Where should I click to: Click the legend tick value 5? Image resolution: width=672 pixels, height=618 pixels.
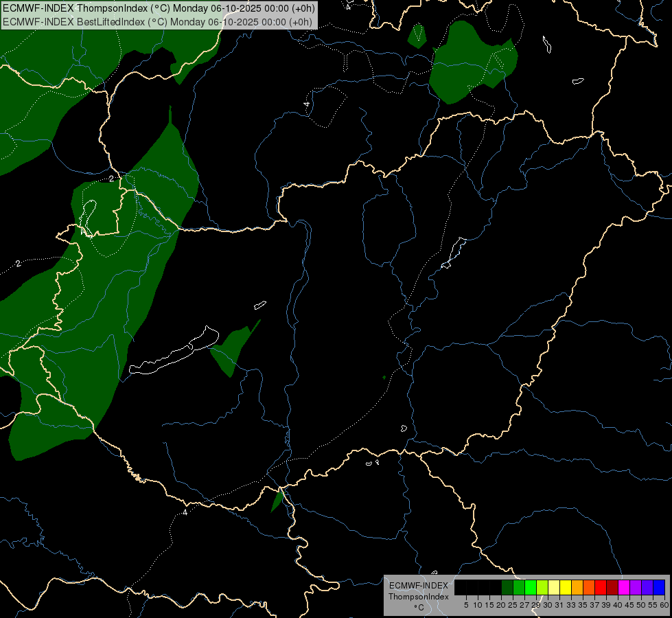click(x=466, y=605)
